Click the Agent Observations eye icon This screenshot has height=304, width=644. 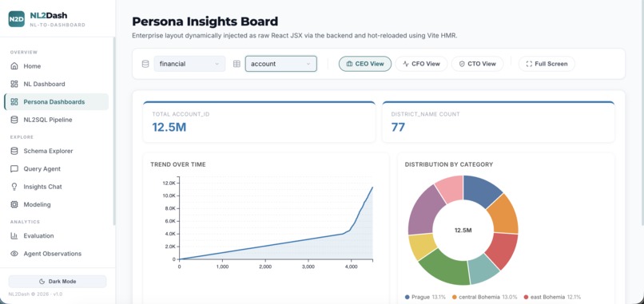point(14,254)
